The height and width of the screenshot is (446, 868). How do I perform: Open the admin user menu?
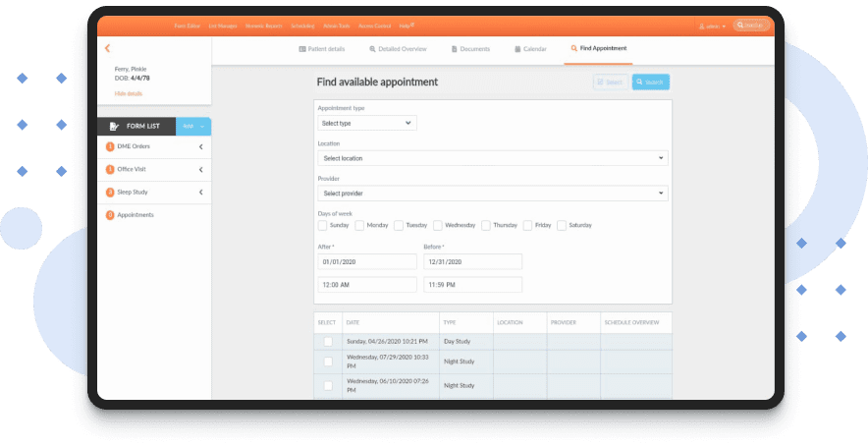(x=713, y=27)
